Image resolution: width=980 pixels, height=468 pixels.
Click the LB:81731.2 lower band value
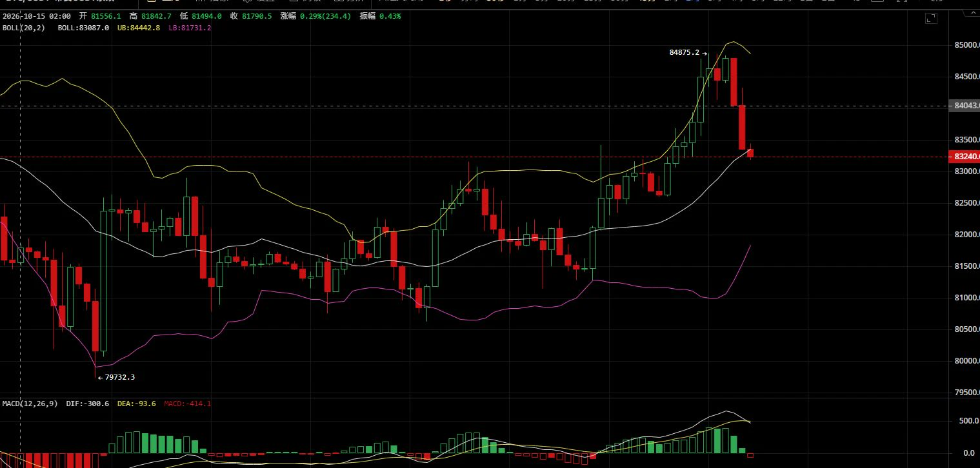tap(189, 28)
